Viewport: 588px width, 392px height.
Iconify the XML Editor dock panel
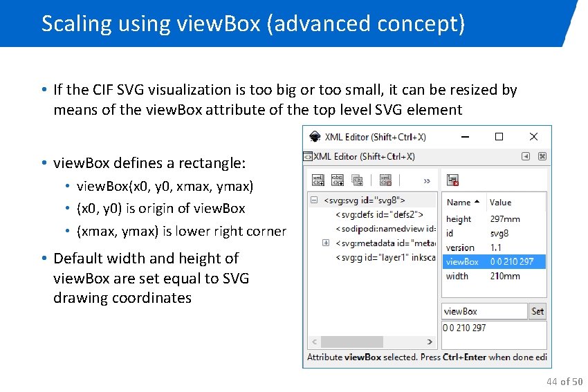526,156
